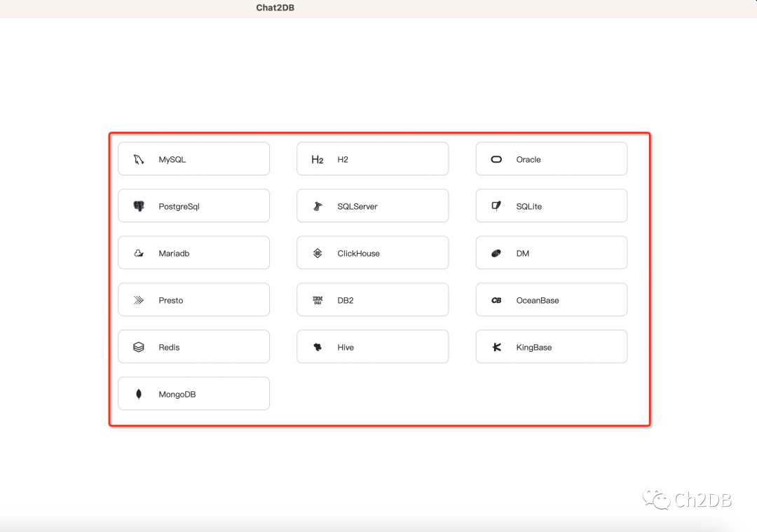Viewport: 757px width, 532px height.
Task: Click the SQLServer logo icon
Action: (318, 206)
